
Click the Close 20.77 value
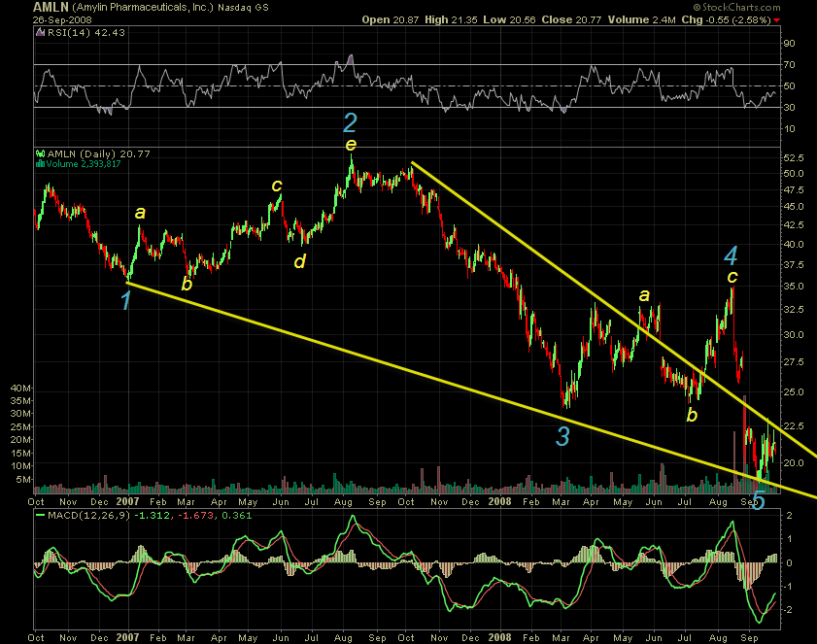(571, 19)
